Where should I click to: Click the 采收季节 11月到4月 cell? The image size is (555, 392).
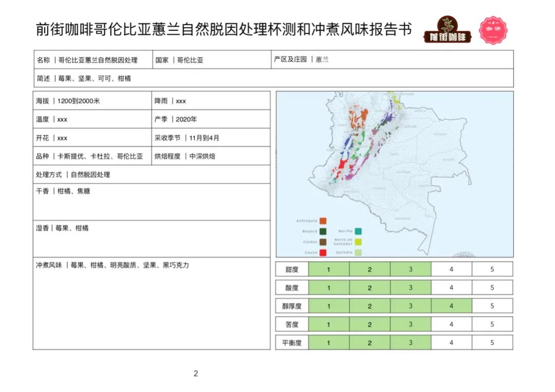(x=211, y=138)
